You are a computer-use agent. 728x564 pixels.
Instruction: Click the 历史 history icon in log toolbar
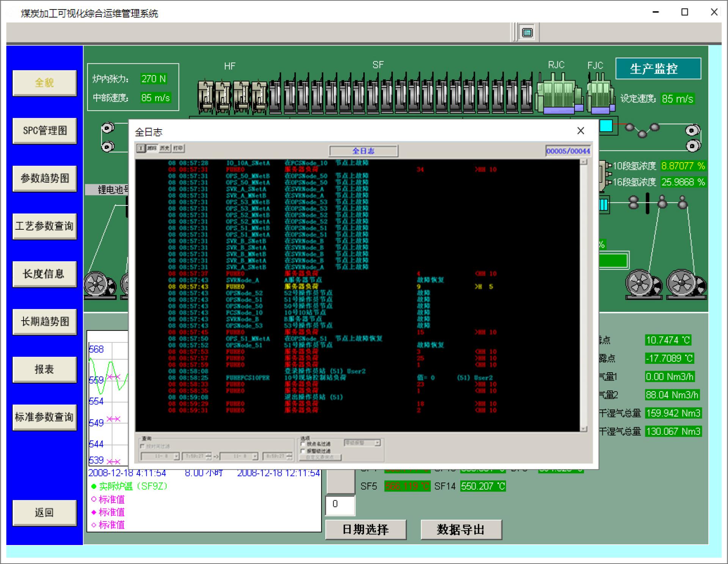click(x=165, y=148)
